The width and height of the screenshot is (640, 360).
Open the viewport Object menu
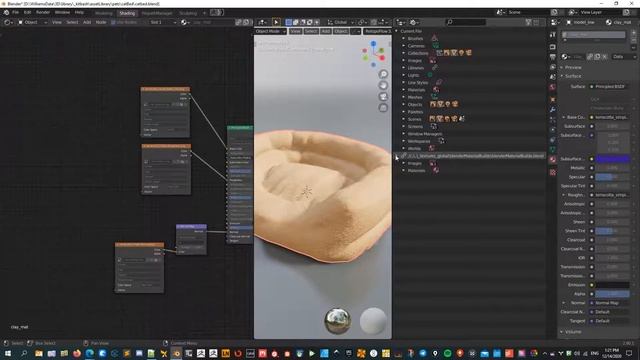tap(341, 31)
